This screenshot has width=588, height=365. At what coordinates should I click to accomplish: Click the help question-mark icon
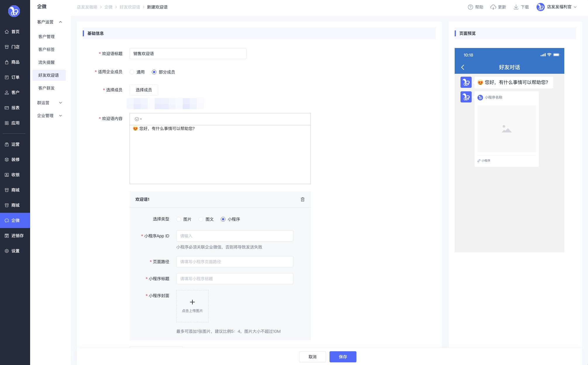coord(470,7)
